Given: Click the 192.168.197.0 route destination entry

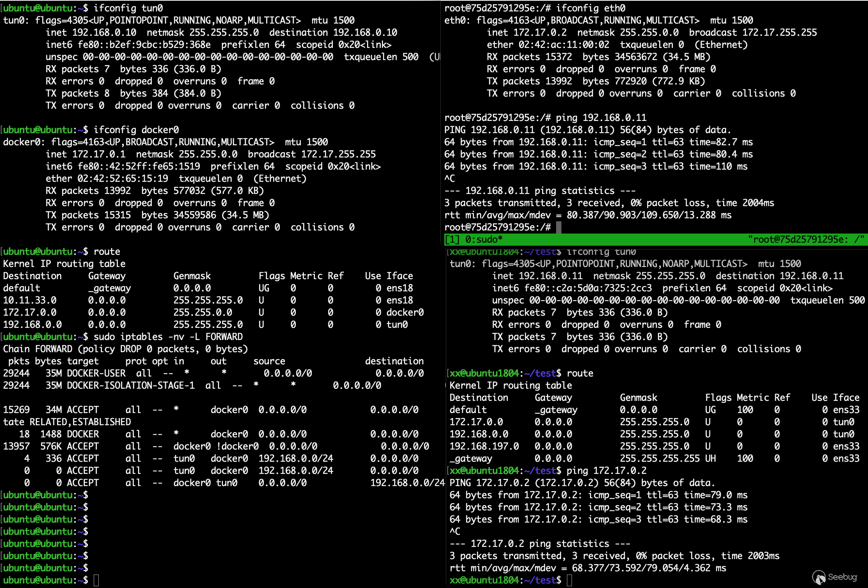Looking at the screenshot, I should [x=484, y=446].
